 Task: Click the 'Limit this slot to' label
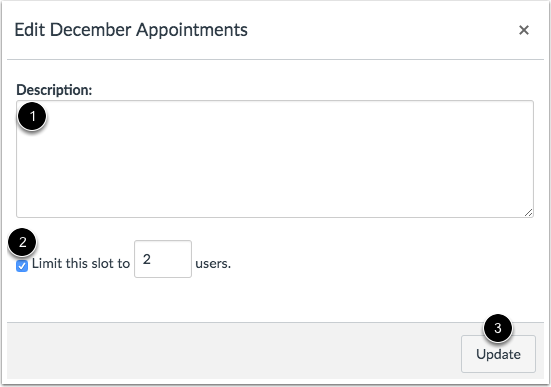pyautogui.click(x=81, y=264)
